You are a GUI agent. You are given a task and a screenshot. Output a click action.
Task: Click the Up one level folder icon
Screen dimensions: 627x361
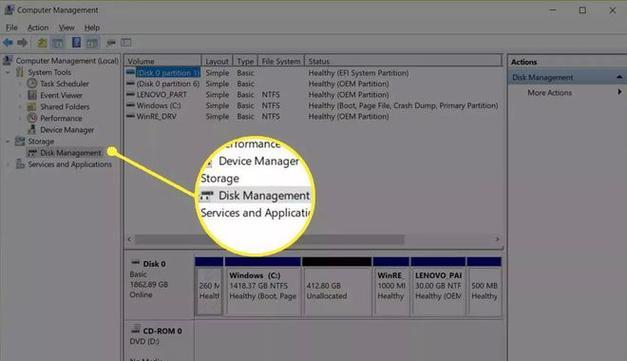point(42,43)
